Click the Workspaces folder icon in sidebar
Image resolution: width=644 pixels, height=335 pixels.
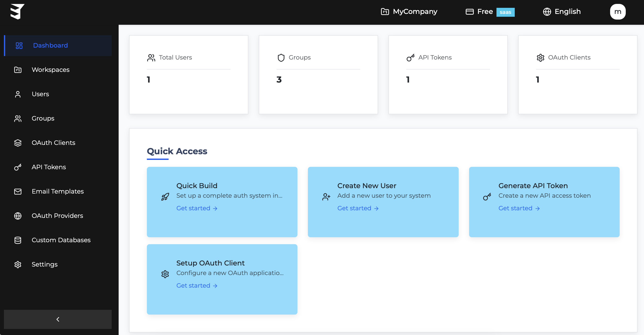pyautogui.click(x=18, y=70)
